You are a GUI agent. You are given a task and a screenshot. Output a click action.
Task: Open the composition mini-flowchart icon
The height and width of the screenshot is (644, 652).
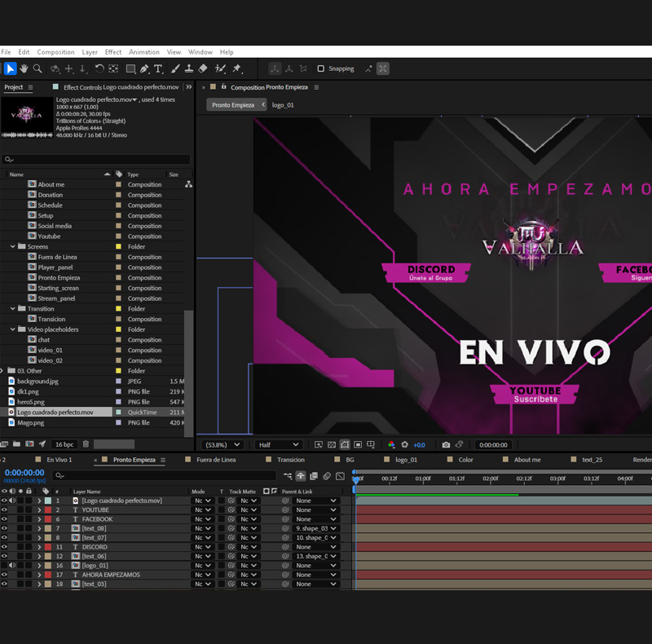[x=288, y=476]
